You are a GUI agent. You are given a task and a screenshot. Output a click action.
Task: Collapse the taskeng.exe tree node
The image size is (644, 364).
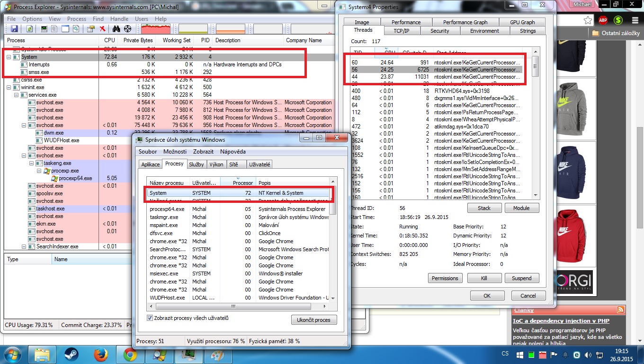[31, 163]
